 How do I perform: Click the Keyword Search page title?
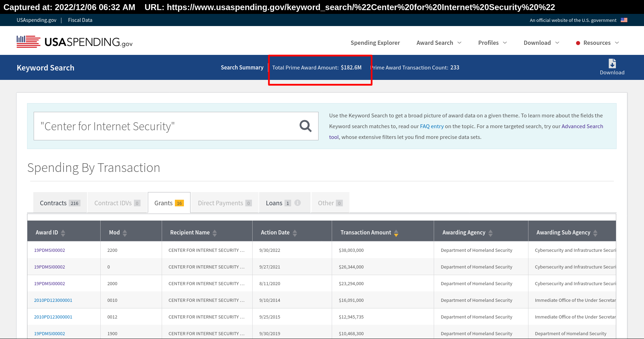[45, 68]
